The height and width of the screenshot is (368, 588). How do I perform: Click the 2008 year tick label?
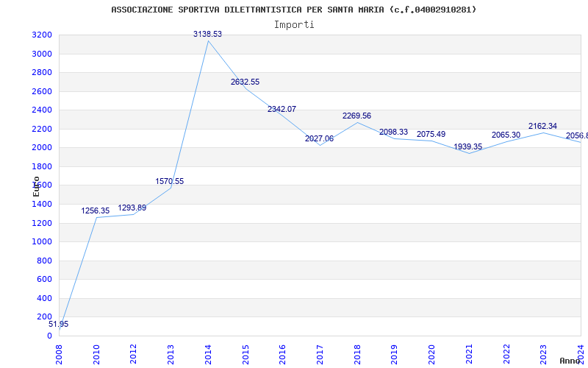coord(59,355)
